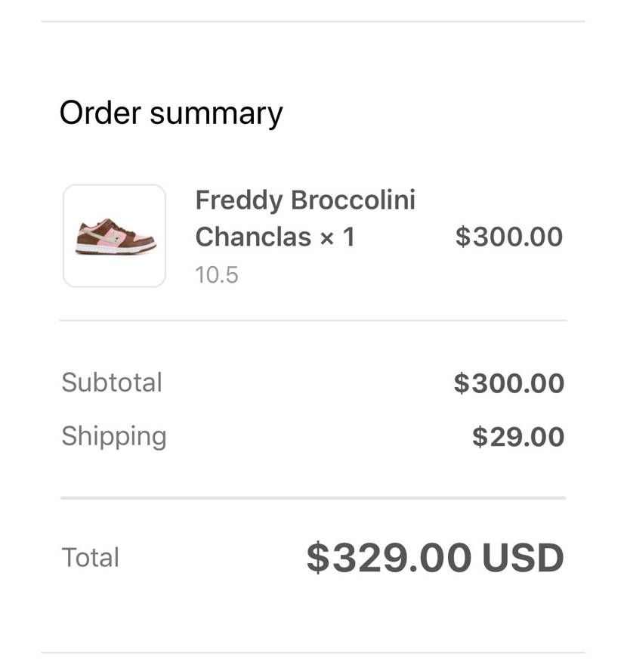Open the sneaker product thumbnail
This screenshot has height=672, width=627.
(114, 236)
